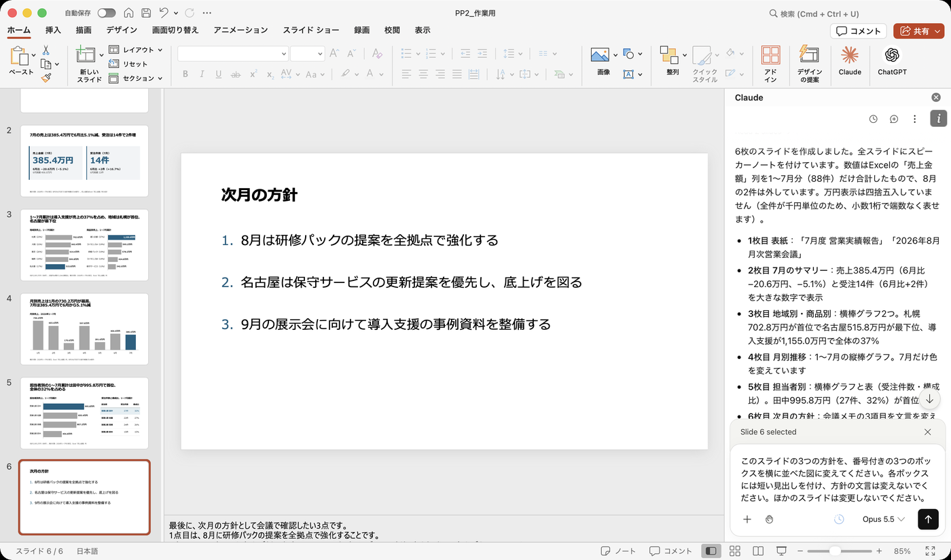Toggle the hand icon in Claude input box
This screenshot has width=951, height=560.
[x=769, y=519]
